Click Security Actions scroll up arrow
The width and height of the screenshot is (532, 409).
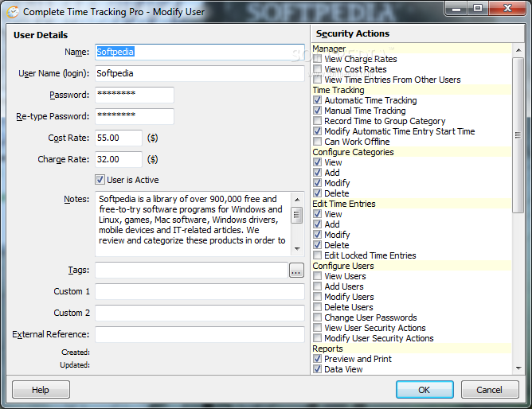click(x=518, y=50)
